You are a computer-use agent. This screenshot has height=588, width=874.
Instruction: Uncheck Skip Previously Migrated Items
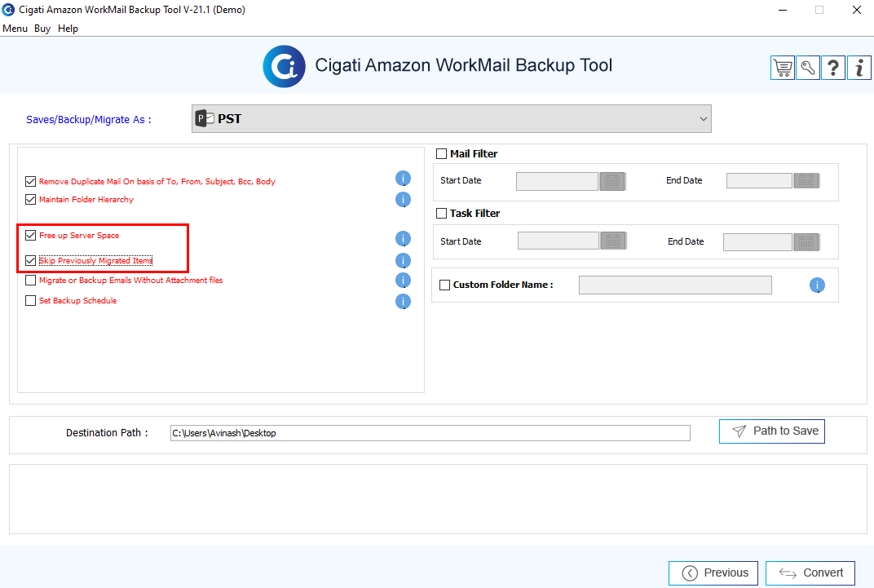[31, 261]
